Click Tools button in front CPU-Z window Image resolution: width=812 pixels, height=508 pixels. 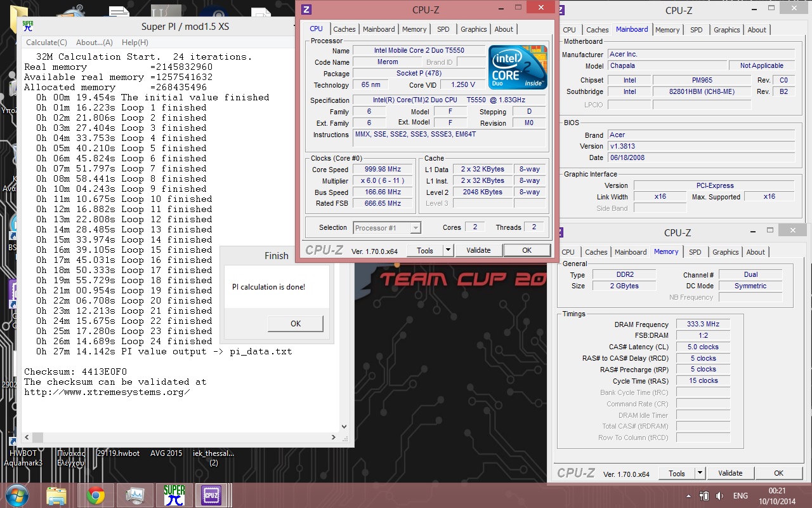425,250
